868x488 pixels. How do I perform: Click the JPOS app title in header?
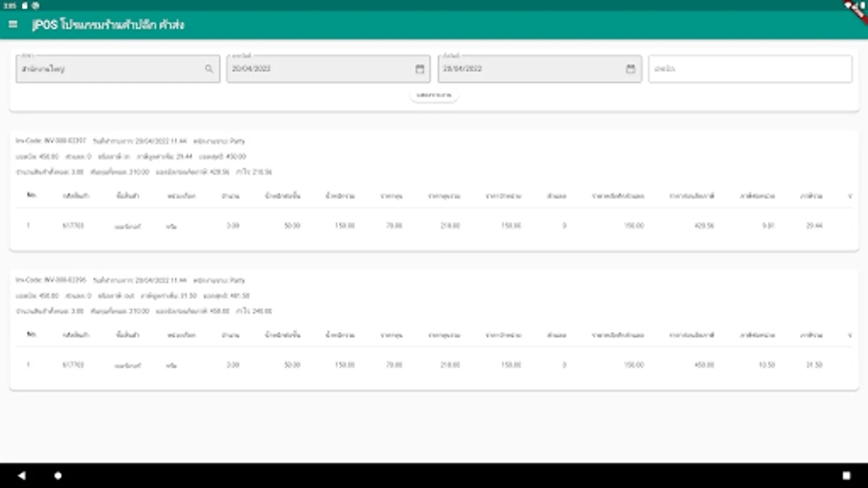click(108, 25)
